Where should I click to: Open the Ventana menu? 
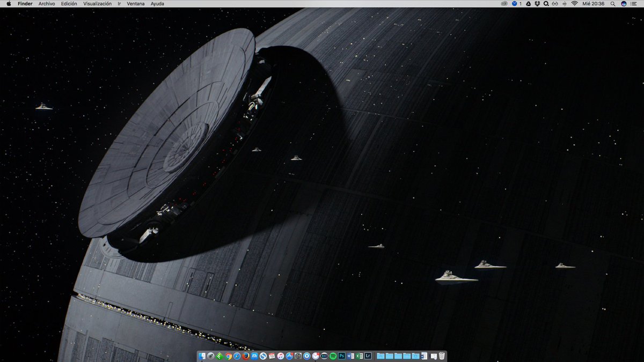click(x=136, y=4)
